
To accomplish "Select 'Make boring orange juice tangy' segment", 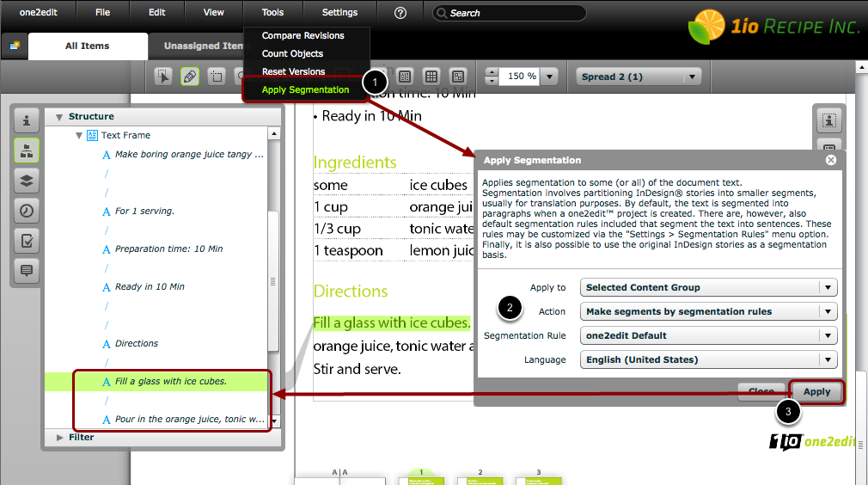I will click(189, 155).
